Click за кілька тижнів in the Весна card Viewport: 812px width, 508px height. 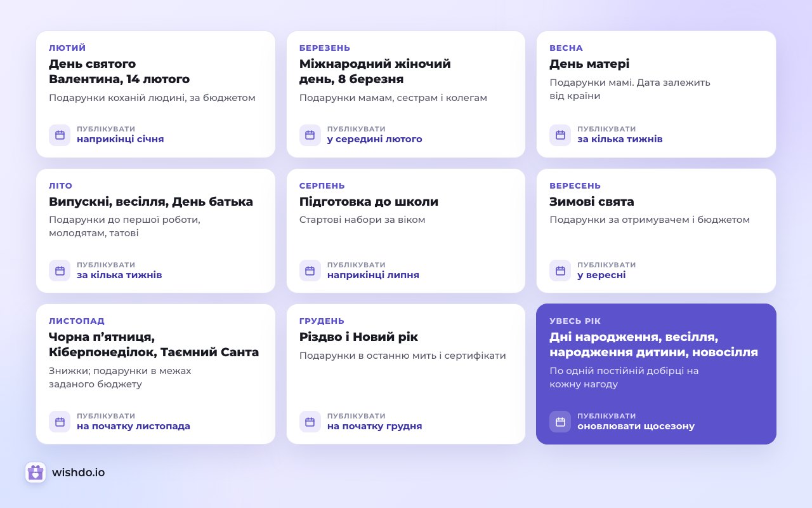[620, 139]
